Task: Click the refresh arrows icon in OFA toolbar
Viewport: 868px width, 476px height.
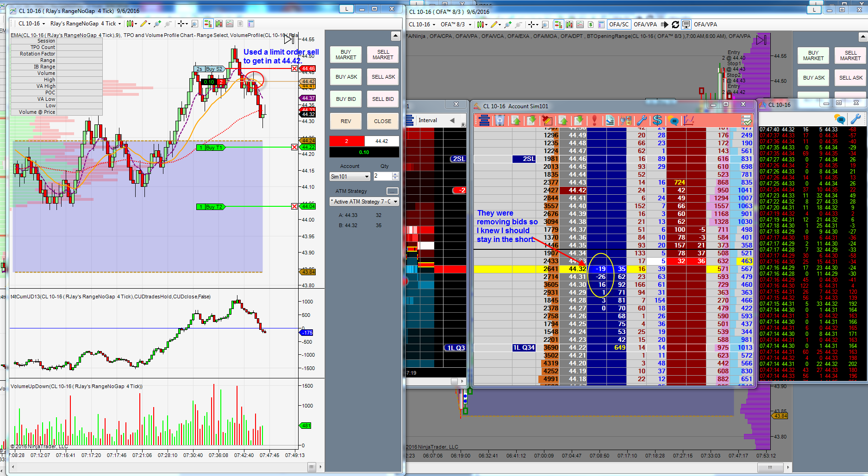Action: coord(675,25)
